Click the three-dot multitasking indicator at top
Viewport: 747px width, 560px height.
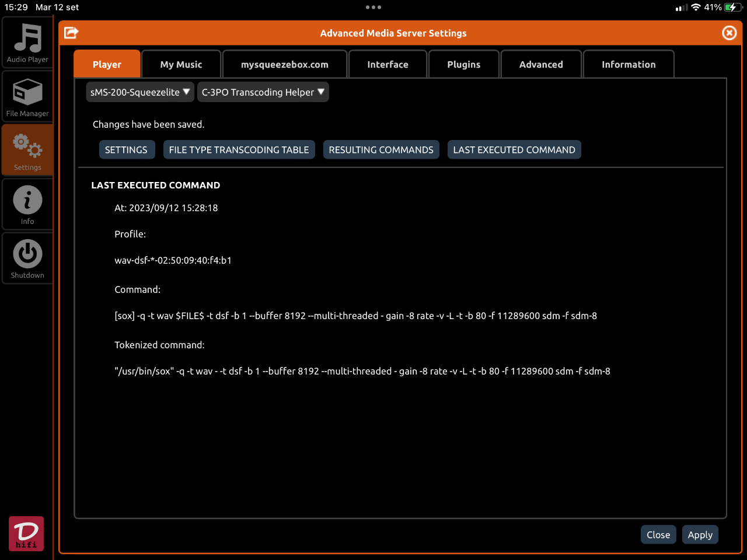click(373, 8)
